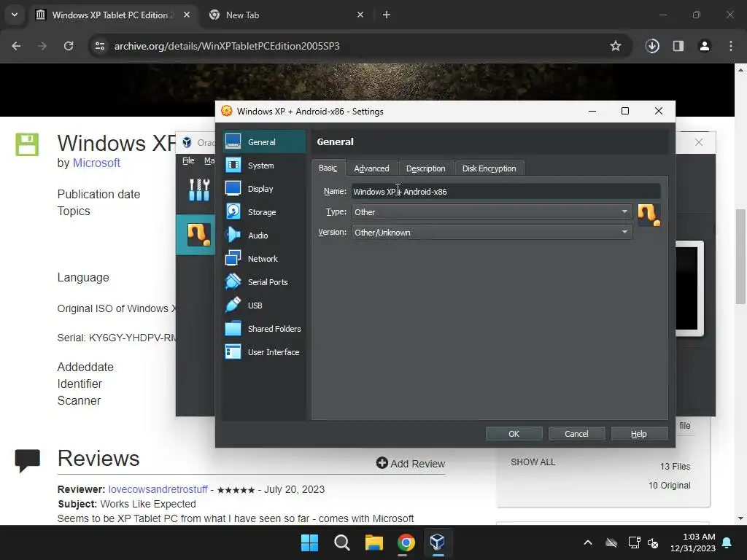Switch to the Basic tab

328,168
